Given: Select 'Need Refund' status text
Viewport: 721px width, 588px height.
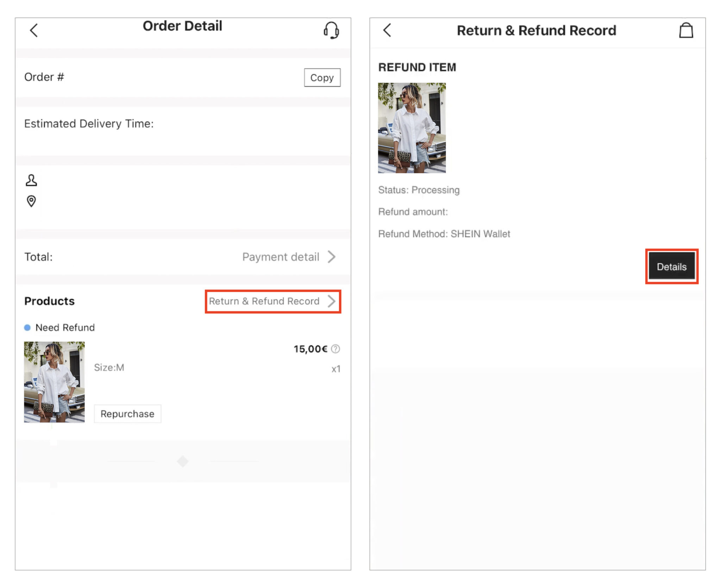Looking at the screenshot, I should [x=65, y=328].
